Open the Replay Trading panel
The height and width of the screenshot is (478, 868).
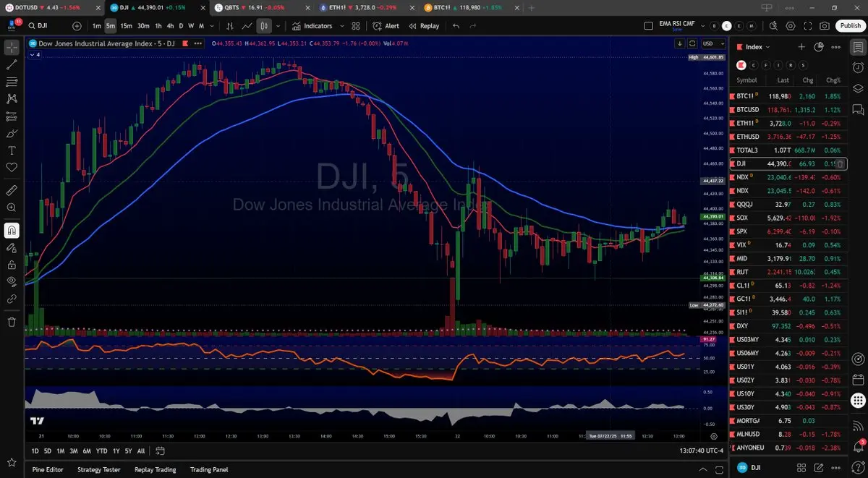coord(155,469)
